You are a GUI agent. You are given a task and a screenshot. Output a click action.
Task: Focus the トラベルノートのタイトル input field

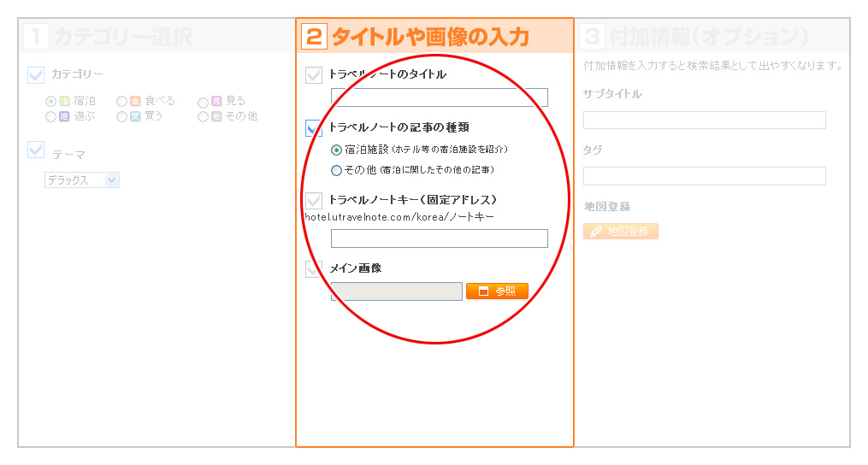(439, 97)
